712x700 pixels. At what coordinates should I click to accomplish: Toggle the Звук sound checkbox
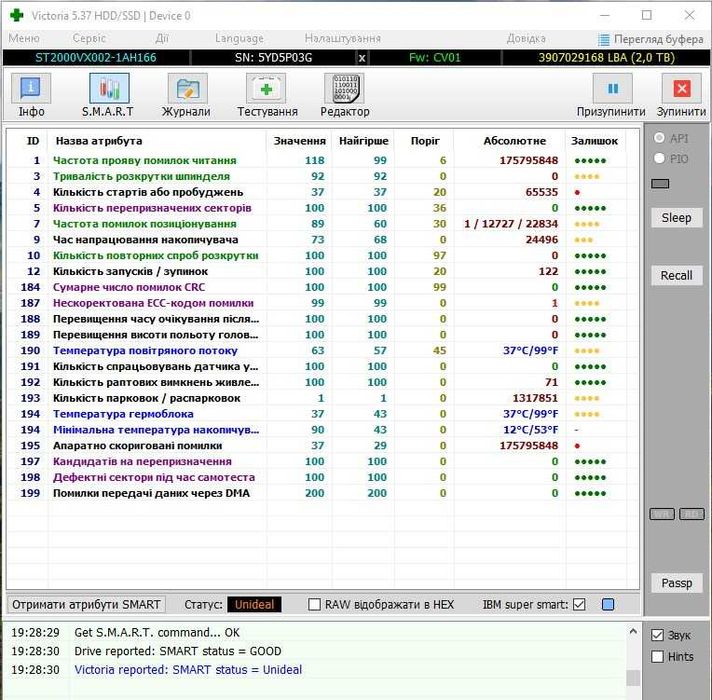[x=658, y=635]
